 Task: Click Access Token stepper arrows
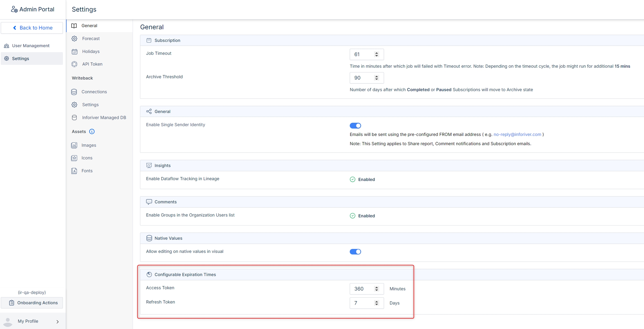[377, 289]
